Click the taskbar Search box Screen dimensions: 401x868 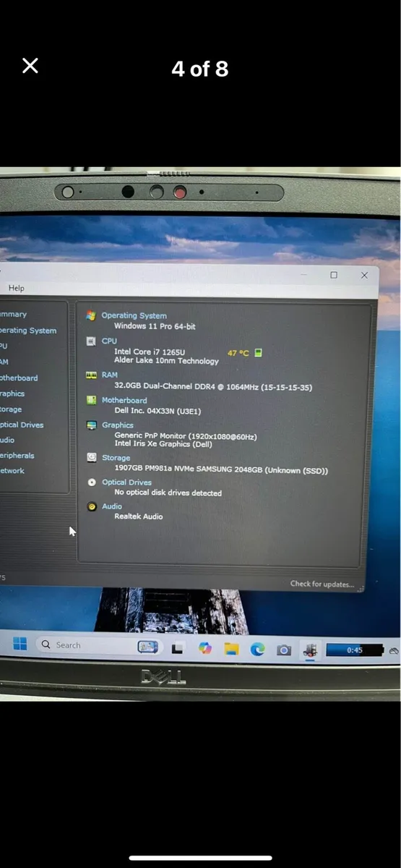99,645
